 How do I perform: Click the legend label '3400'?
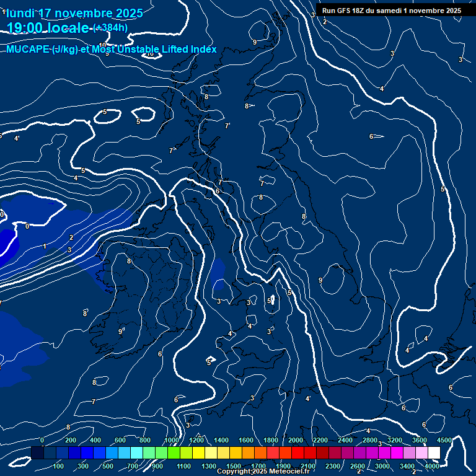(x=407, y=466)
